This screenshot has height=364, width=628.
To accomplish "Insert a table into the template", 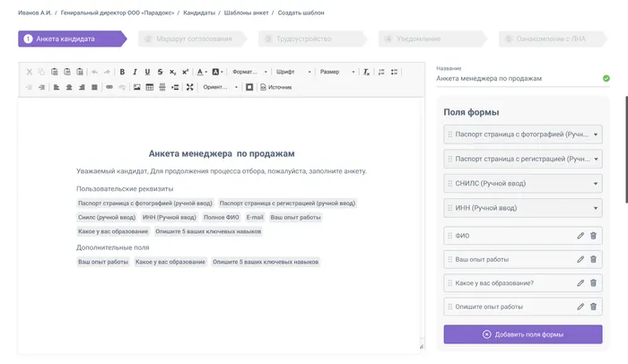I will click(150, 87).
